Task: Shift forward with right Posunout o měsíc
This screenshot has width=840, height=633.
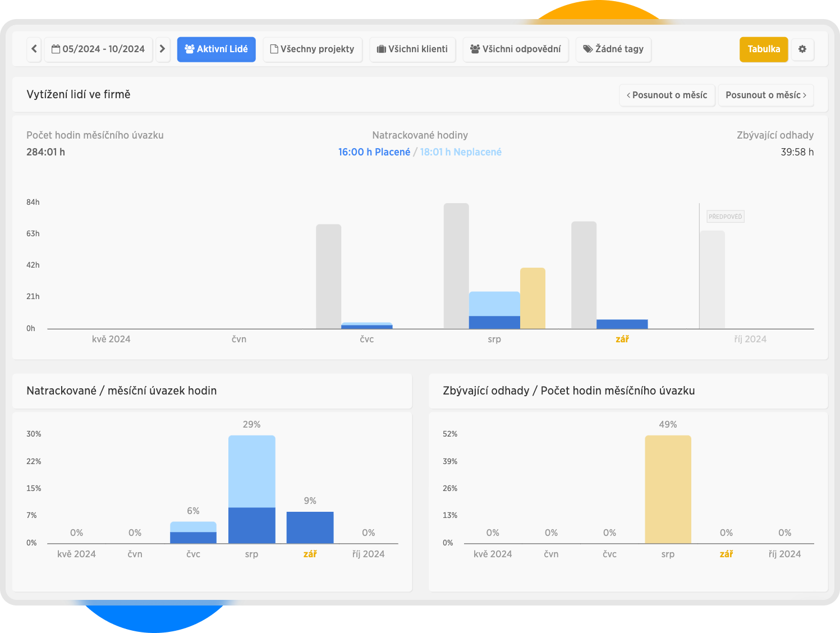Action: click(x=765, y=95)
